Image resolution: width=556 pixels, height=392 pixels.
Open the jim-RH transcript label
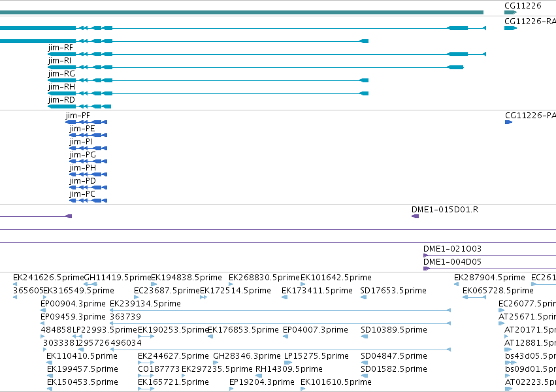point(61,87)
